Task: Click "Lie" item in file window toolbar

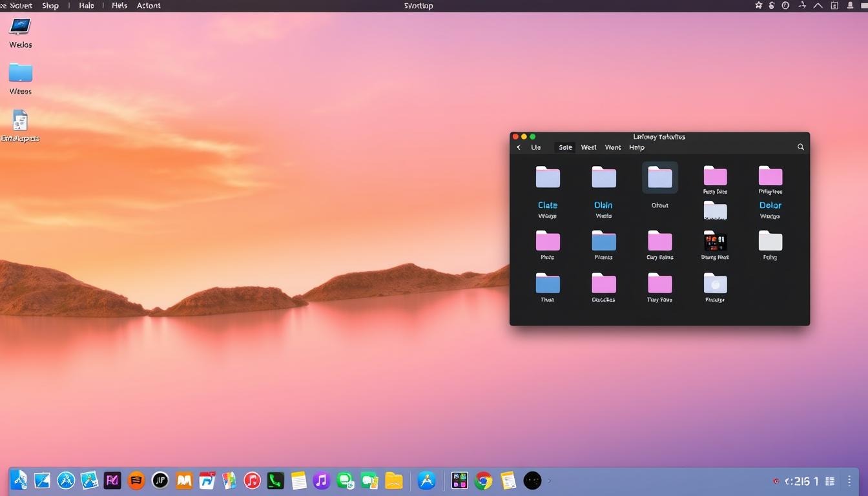Action: [x=536, y=147]
